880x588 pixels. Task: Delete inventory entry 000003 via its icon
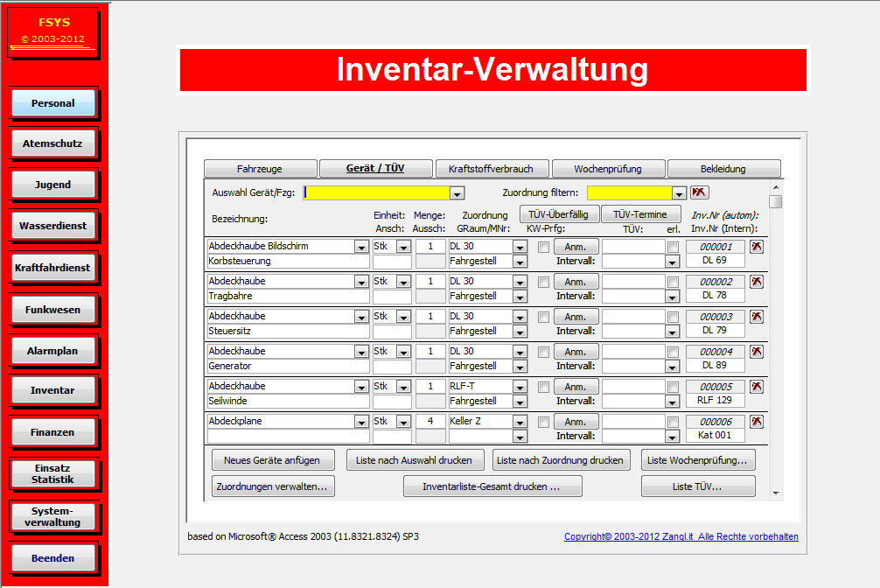tap(757, 317)
